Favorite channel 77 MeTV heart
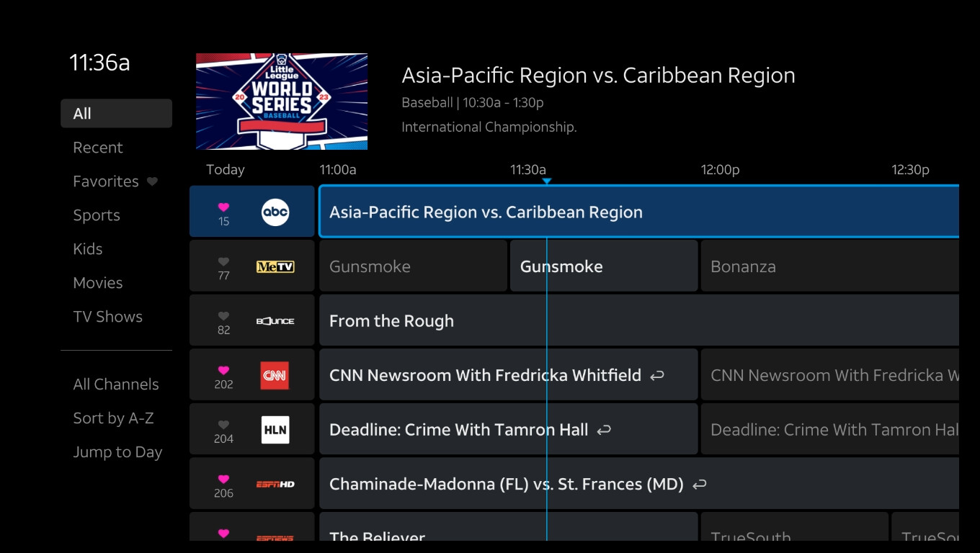The height and width of the screenshot is (553, 980). click(223, 262)
